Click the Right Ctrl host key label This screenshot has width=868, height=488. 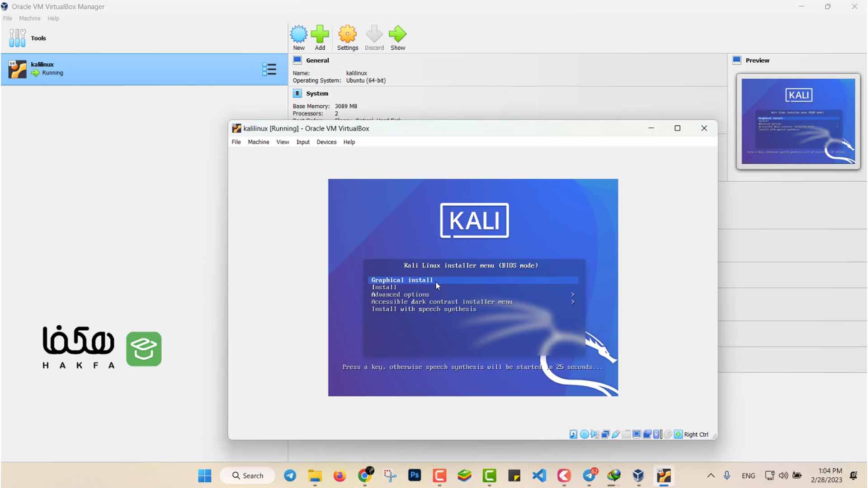(x=696, y=434)
